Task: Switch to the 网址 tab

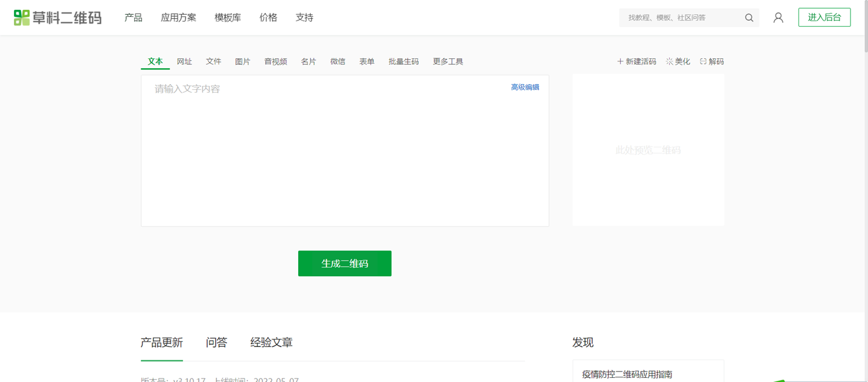Action: tap(184, 61)
